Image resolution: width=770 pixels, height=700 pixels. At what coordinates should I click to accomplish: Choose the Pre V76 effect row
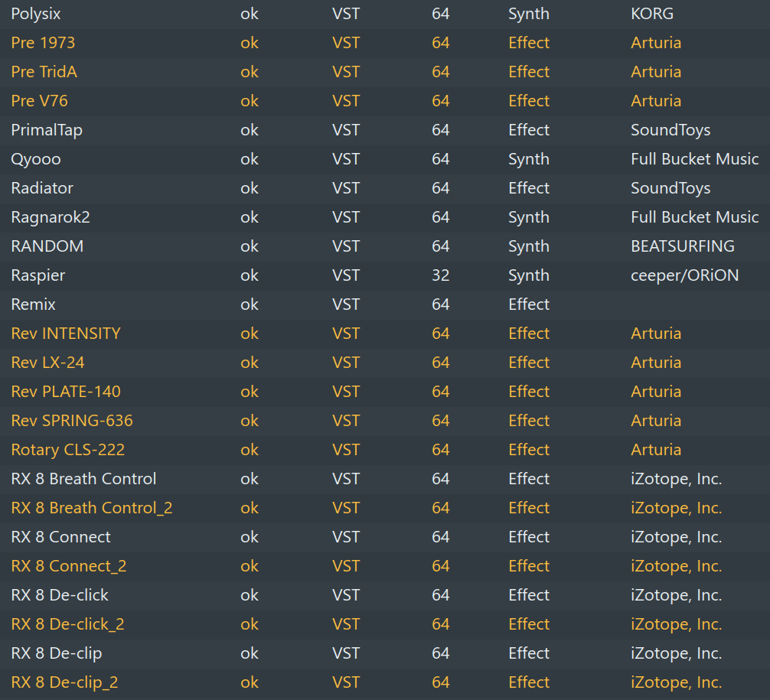(x=39, y=101)
